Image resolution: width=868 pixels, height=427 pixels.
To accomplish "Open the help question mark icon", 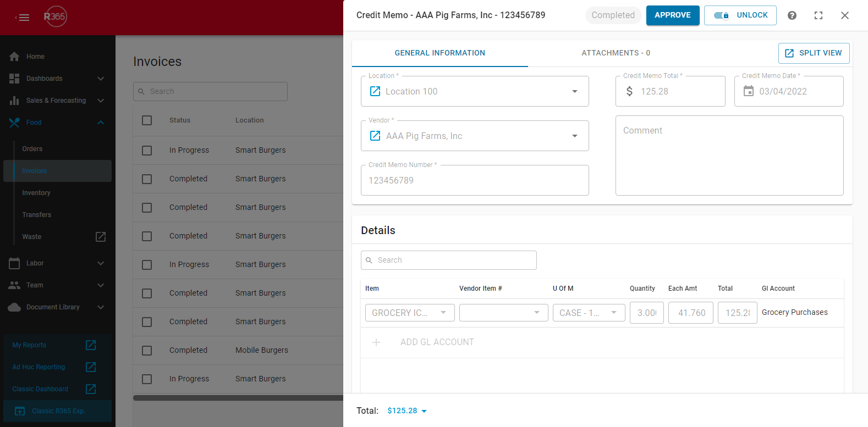I will 792,15.
